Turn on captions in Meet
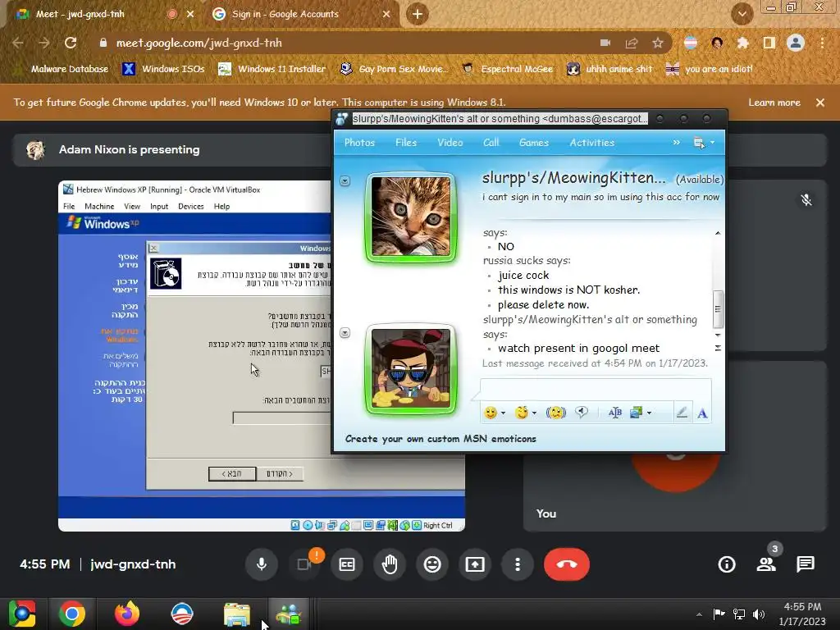This screenshot has width=840, height=630. 347,564
